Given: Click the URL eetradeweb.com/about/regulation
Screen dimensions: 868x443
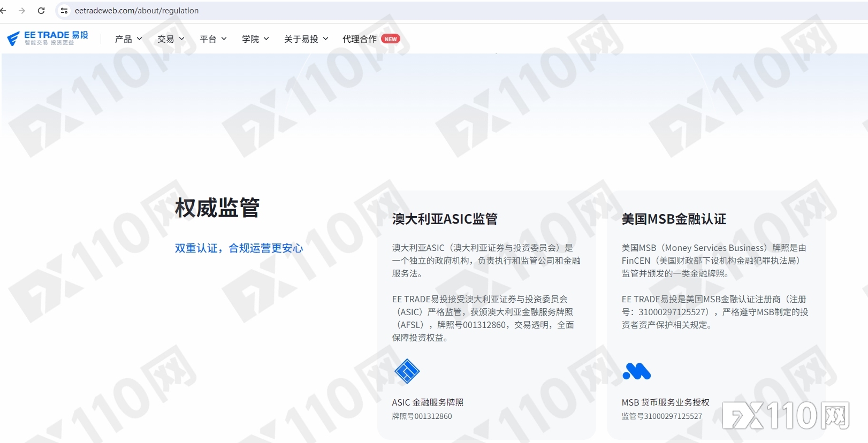Looking at the screenshot, I should coord(136,11).
